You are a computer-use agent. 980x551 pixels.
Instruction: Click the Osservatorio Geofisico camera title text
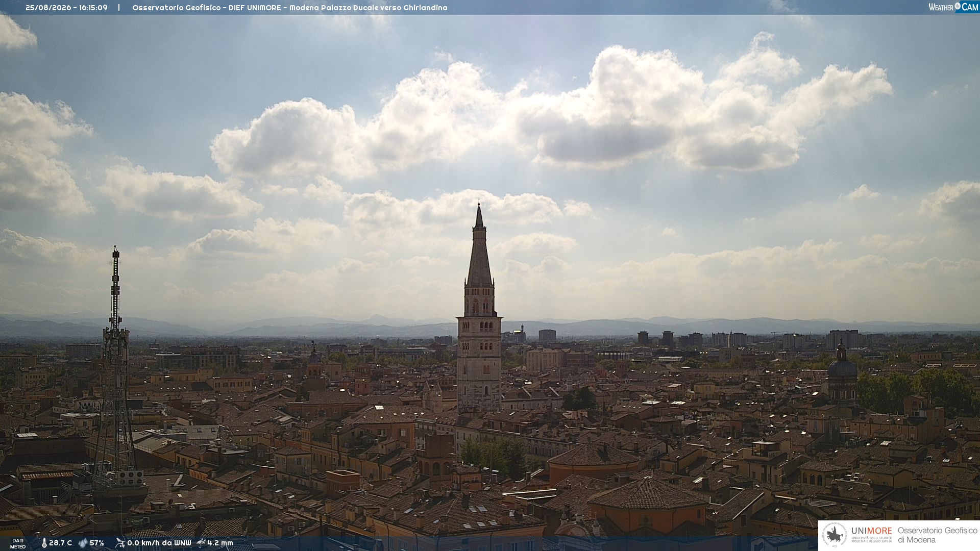click(x=289, y=8)
